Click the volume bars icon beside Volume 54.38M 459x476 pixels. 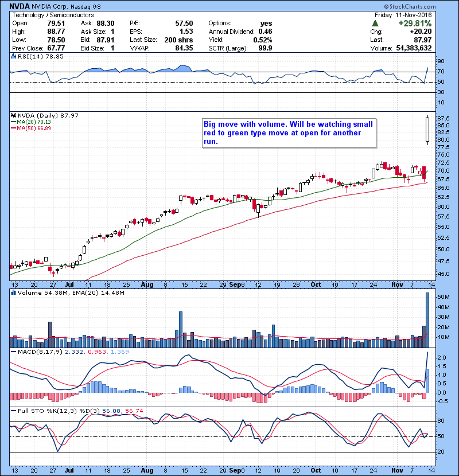(13, 292)
